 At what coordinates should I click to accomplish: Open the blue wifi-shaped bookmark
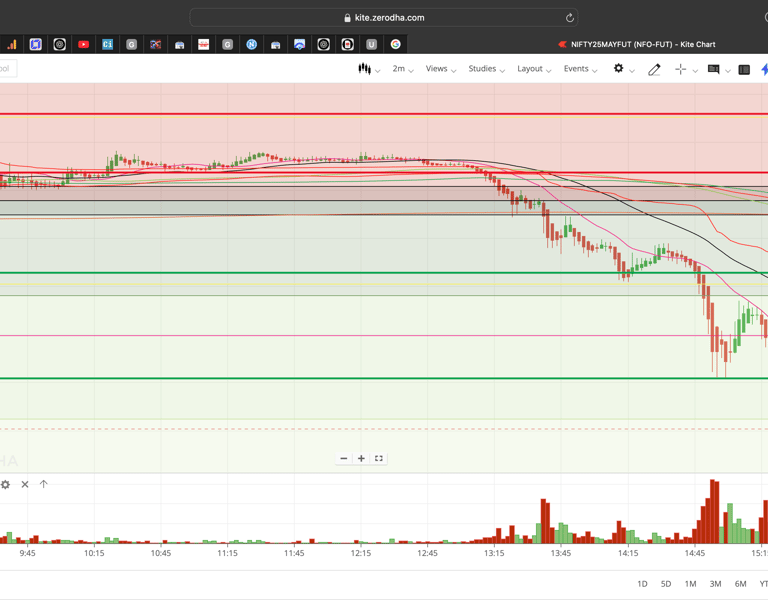(299, 45)
